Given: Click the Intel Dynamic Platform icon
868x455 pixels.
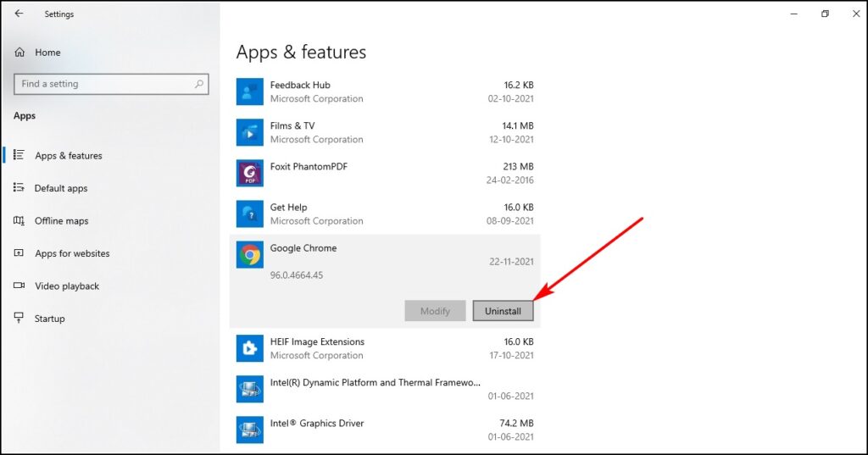Looking at the screenshot, I should coord(250,389).
